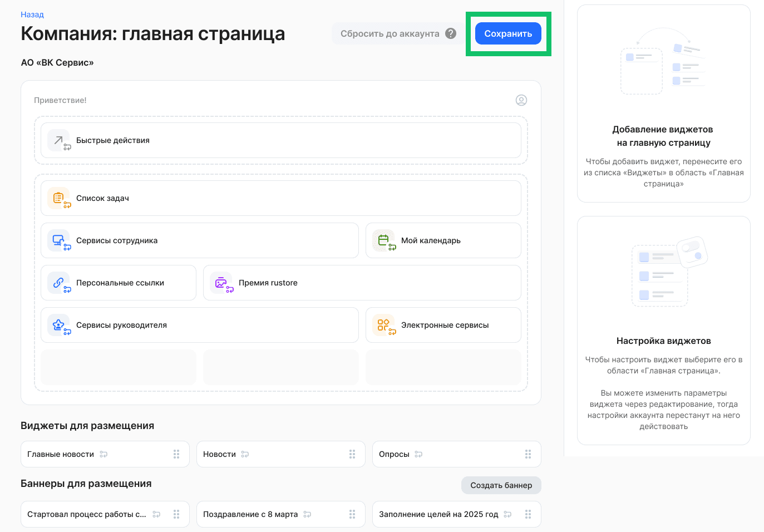The width and height of the screenshot is (764, 532).
Task: Click the green Мой календарь calendar icon
Action: click(383, 240)
